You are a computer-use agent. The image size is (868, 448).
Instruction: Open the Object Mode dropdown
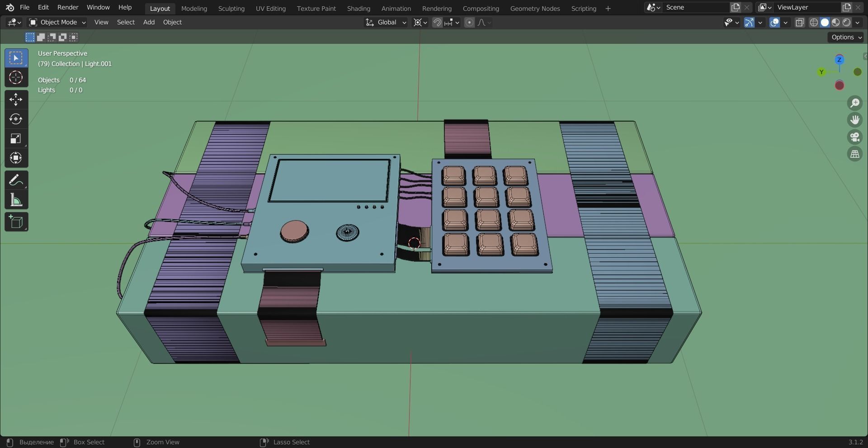tap(57, 22)
